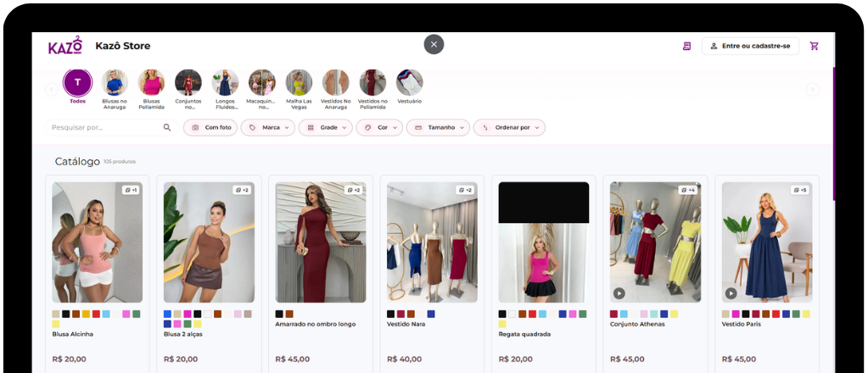The width and height of the screenshot is (868, 373).
Task: Select Macaquinho category
Action: click(262, 90)
